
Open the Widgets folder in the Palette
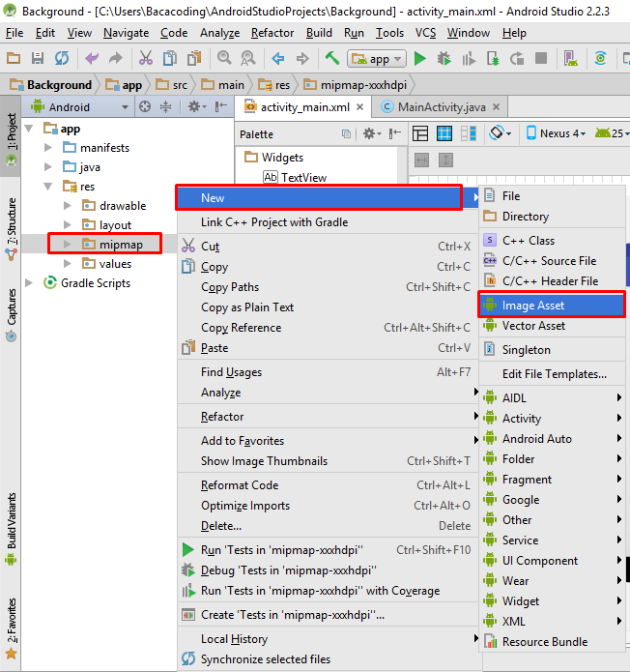coord(274,158)
